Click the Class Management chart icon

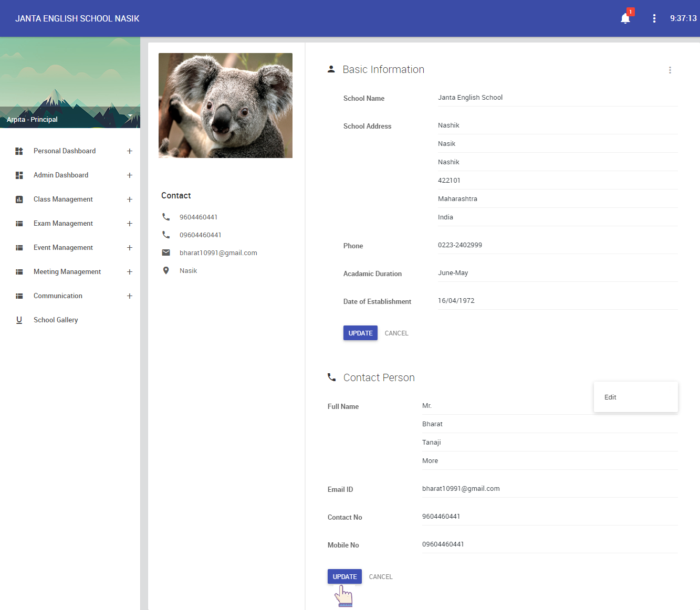(19, 199)
